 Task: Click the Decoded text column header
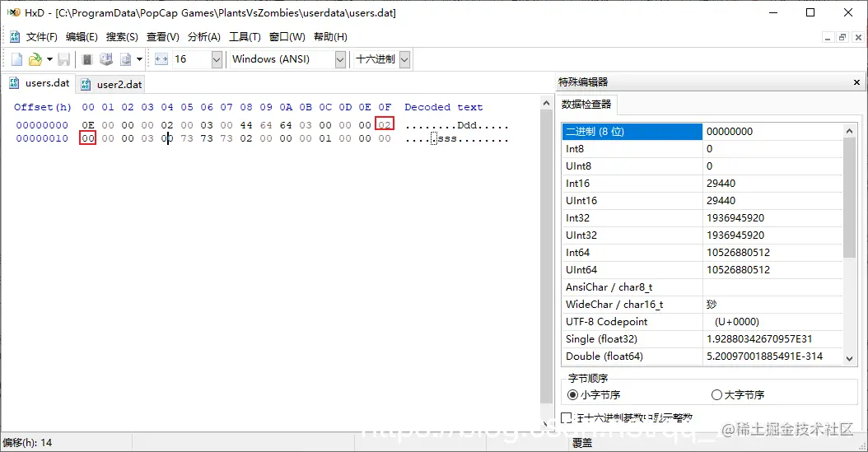pos(443,107)
